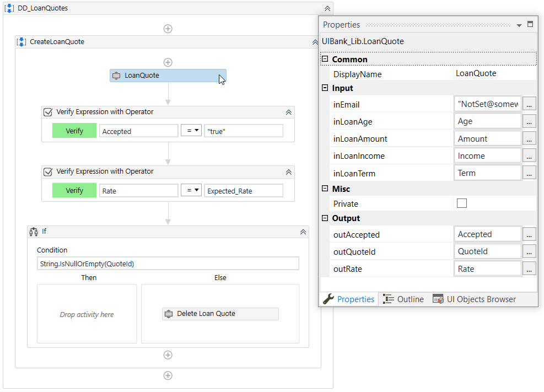Open the Properties panel options dropdown
This screenshot has height=392, width=544.
[519, 25]
